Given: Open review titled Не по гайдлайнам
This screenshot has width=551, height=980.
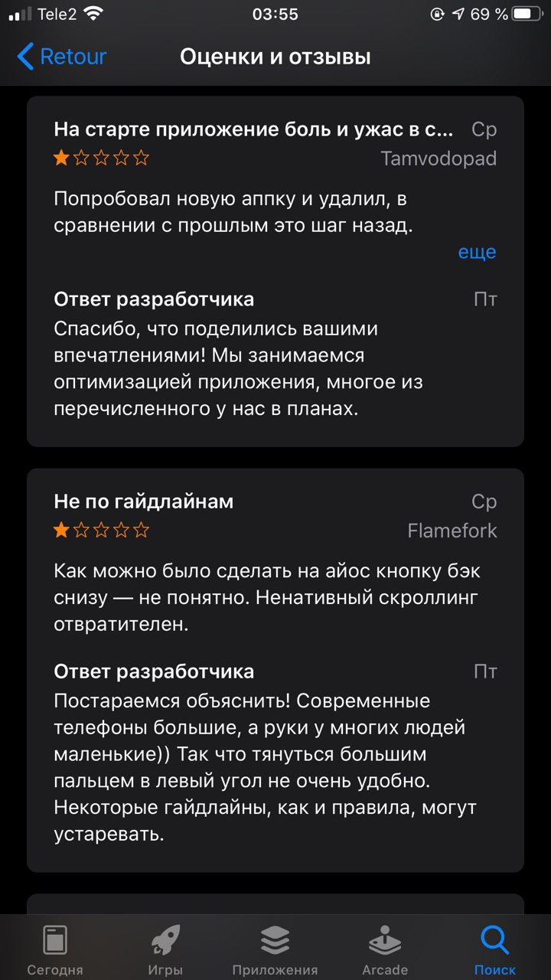Looking at the screenshot, I should pyautogui.click(x=144, y=502).
